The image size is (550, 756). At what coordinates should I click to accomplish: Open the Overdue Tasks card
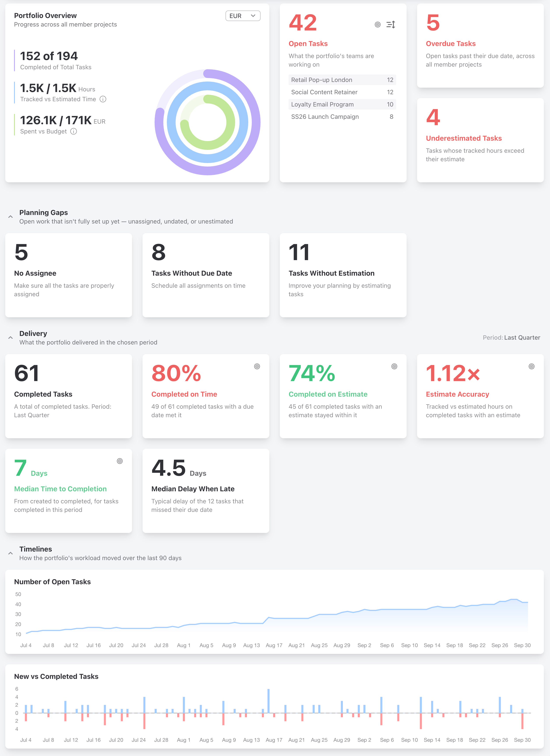(x=480, y=46)
